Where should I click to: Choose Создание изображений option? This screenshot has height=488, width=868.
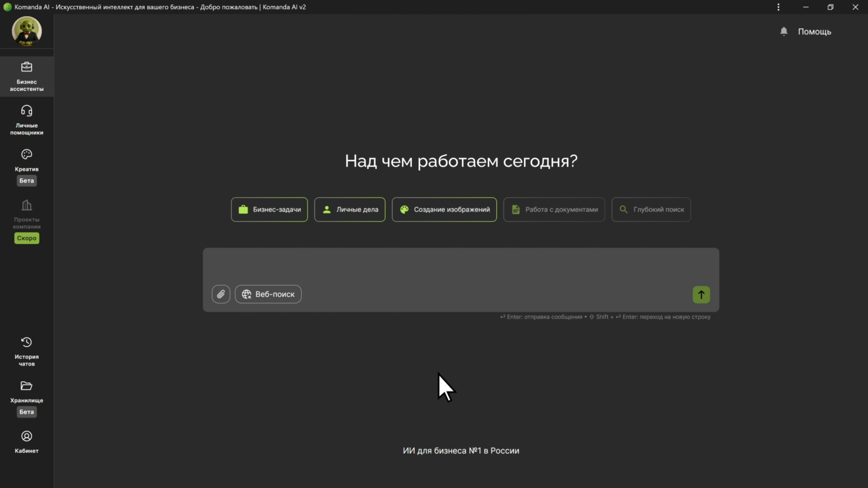pyautogui.click(x=444, y=209)
